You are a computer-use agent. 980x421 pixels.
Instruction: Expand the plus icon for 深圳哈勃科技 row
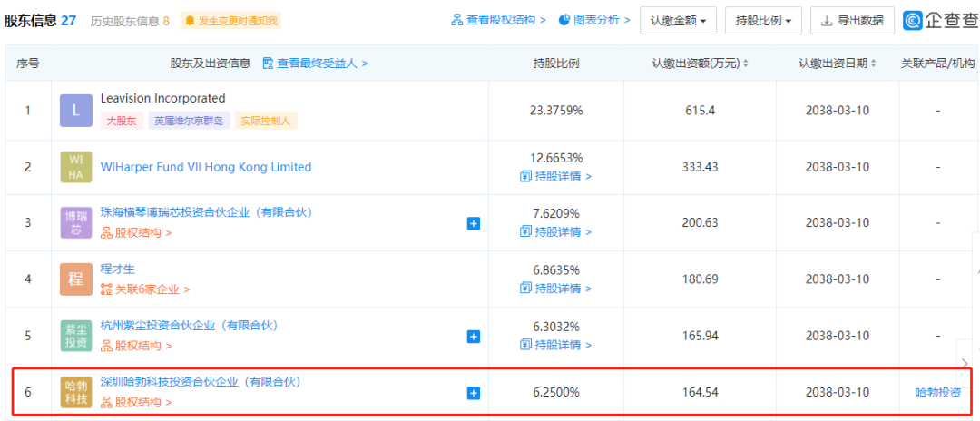pyautogui.click(x=474, y=393)
